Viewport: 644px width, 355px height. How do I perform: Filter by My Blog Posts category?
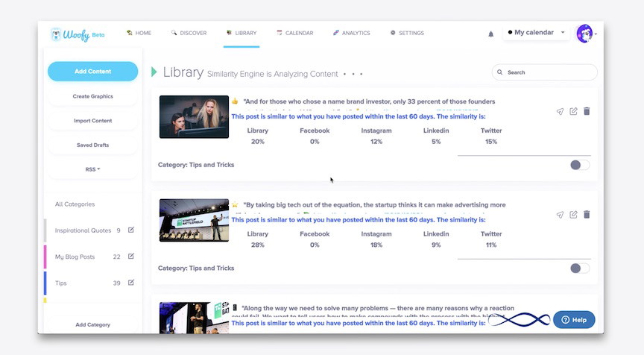click(75, 257)
